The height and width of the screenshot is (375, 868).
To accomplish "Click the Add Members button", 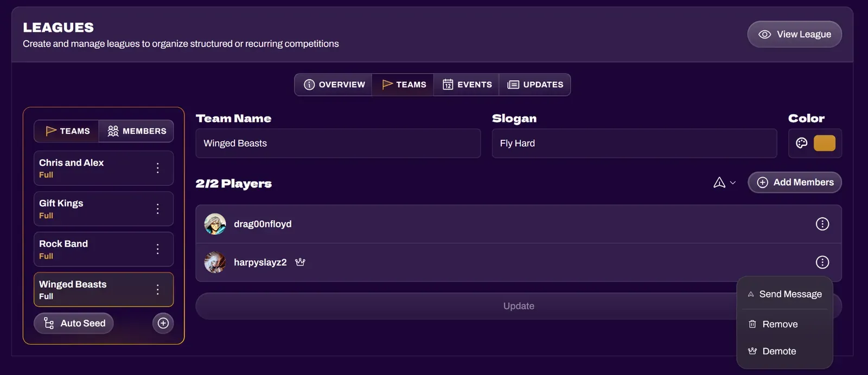I will [794, 182].
